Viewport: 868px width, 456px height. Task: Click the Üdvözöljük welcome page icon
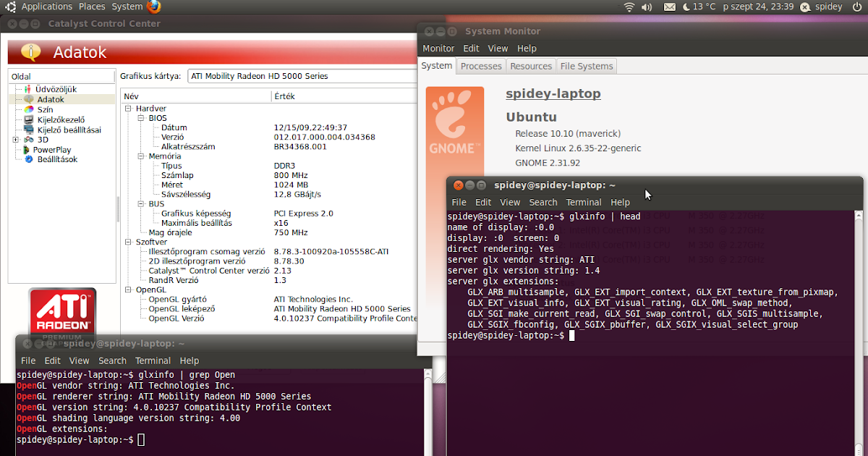[x=28, y=89]
